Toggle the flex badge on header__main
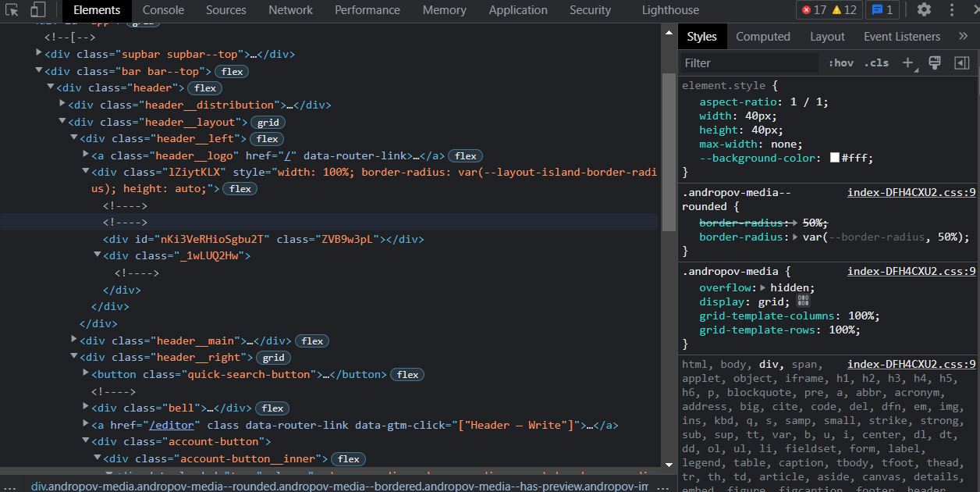Image resolution: width=980 pixels, height=492 pixels. click(x=312, y=341)
